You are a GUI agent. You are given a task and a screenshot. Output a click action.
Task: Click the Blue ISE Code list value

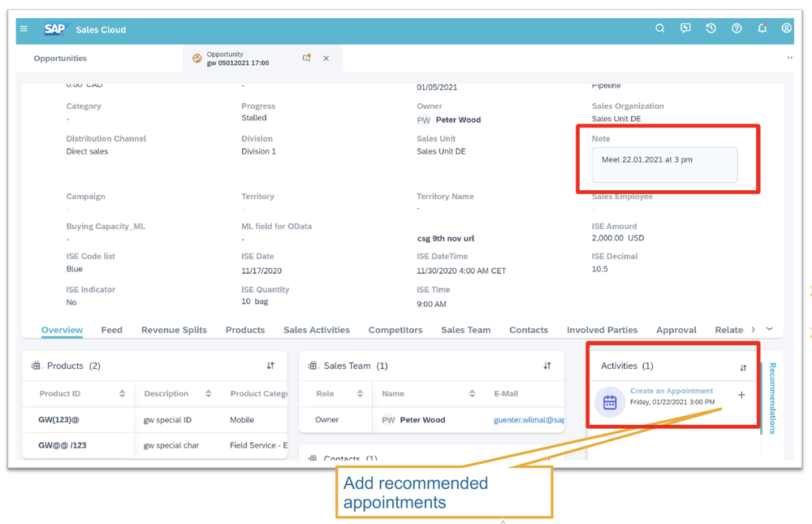tap(74, 269)
